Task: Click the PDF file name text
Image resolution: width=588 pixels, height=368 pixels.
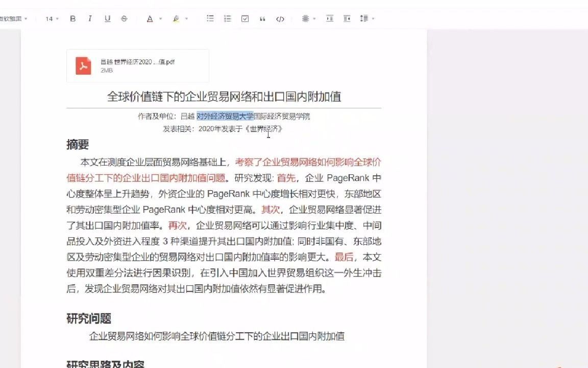Action: 137,62
